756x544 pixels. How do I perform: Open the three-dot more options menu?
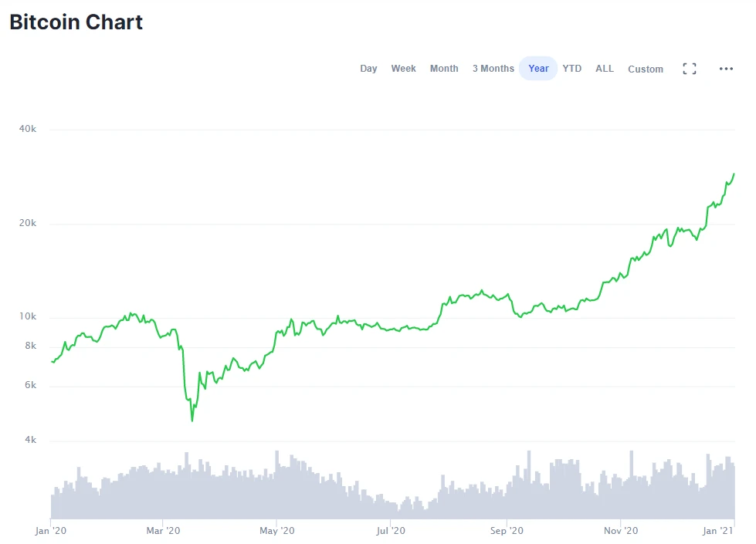click(x=726, y=69)
